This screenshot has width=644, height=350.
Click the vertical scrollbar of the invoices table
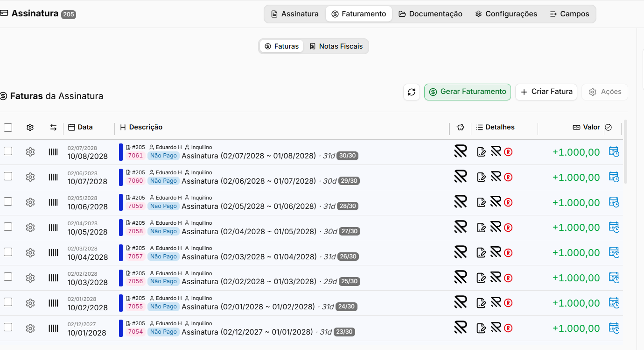coord(625,151)
